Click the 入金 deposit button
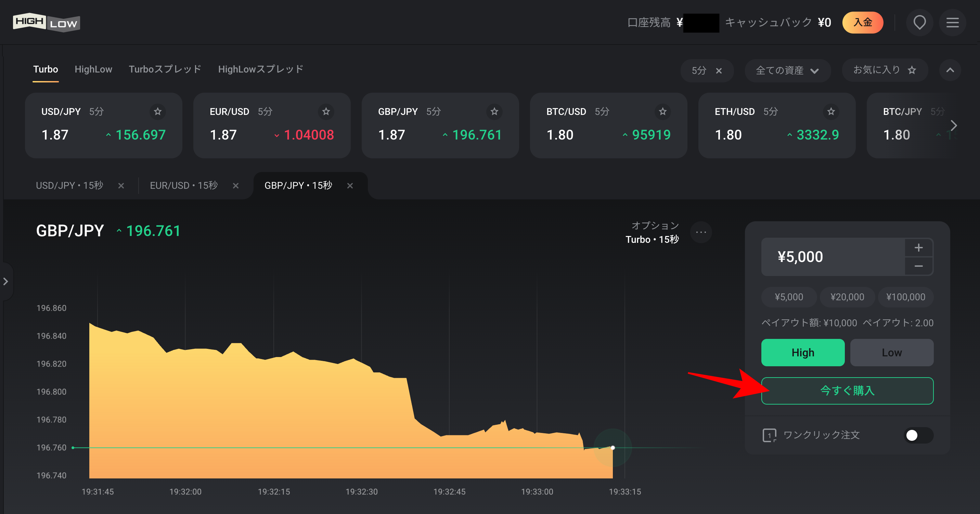This screenshot has width=980, height=514. click(862, 23)
